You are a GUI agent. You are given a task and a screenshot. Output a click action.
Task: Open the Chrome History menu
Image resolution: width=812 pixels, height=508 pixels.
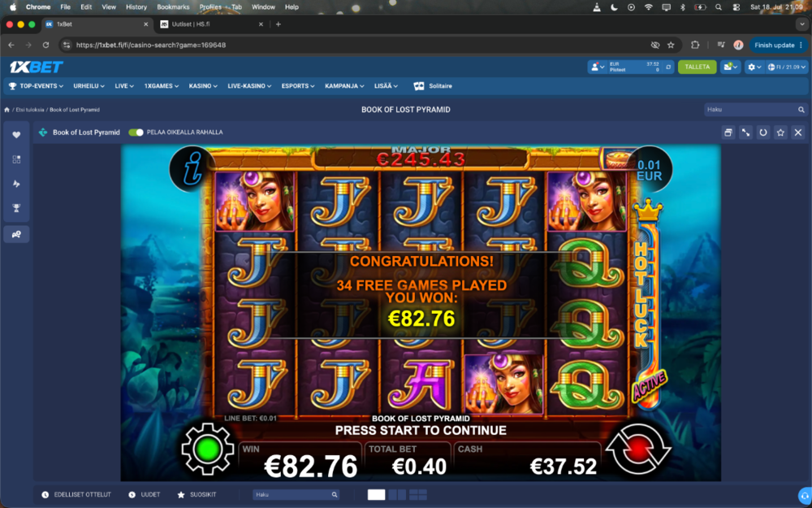pos(136,7)
